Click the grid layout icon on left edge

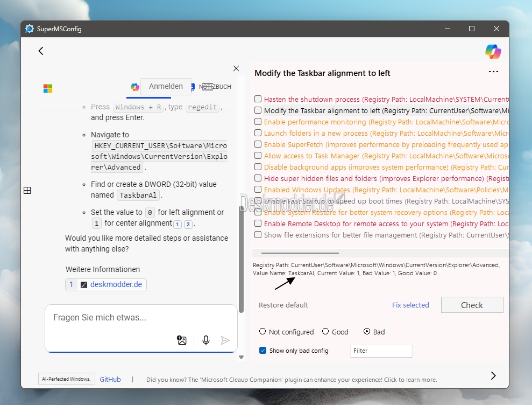pos(27,190)
